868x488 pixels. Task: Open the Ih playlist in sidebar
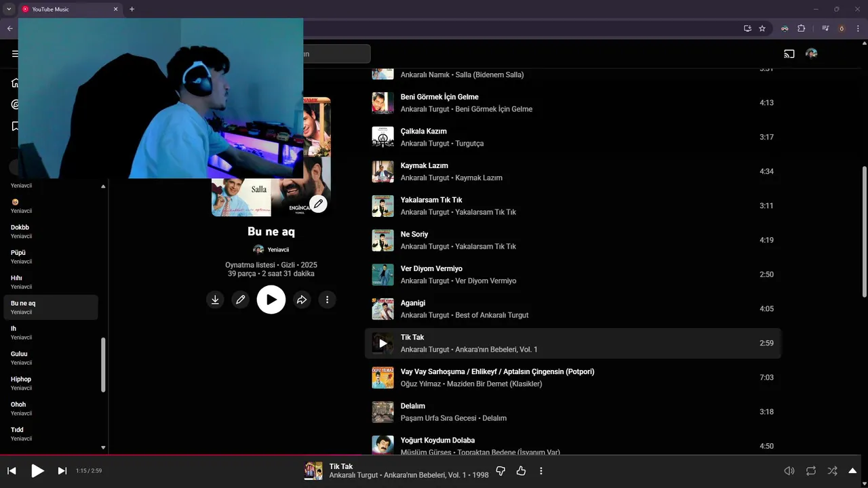[51, 333]
